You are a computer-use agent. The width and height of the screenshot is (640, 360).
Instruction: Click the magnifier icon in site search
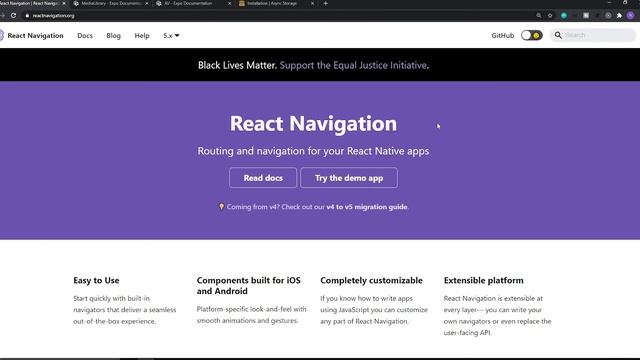[x=558, y=36]
